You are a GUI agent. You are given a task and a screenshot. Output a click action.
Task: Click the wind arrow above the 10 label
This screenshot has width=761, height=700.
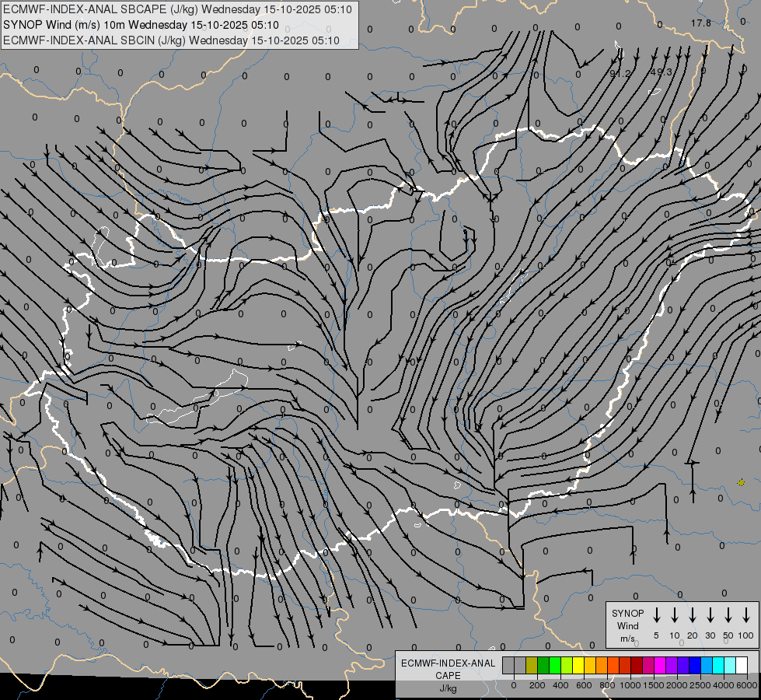tap(674, 615)
